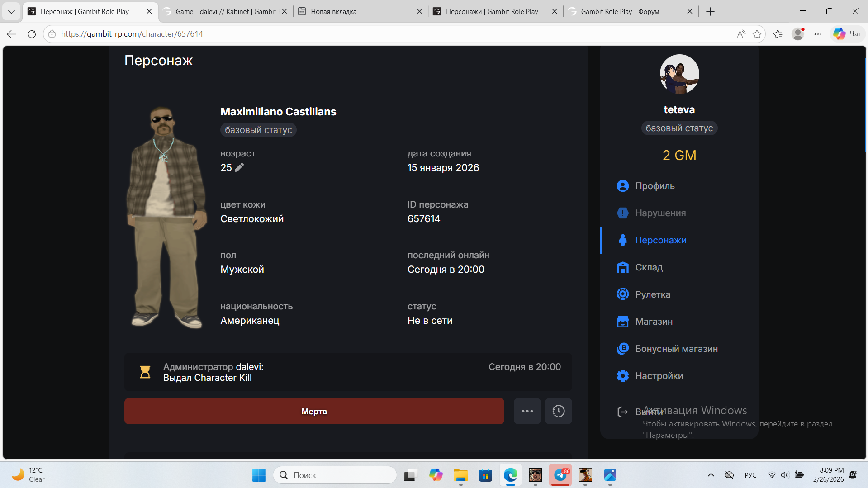Add page to favorites star icon
Screen dimensions: 868x488
757,34
